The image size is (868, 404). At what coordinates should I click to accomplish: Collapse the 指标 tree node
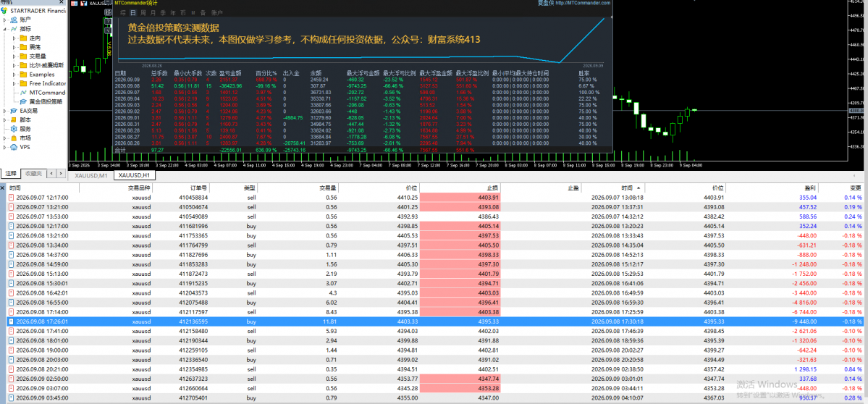click(x=4, y=29)
